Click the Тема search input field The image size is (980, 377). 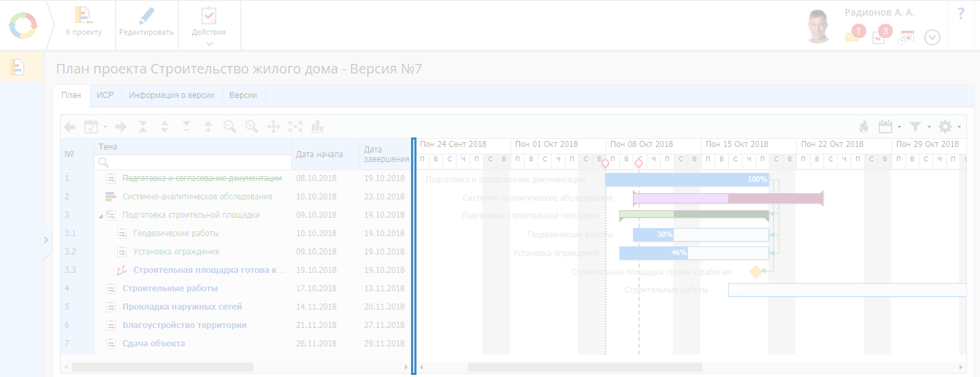point(193,162)
